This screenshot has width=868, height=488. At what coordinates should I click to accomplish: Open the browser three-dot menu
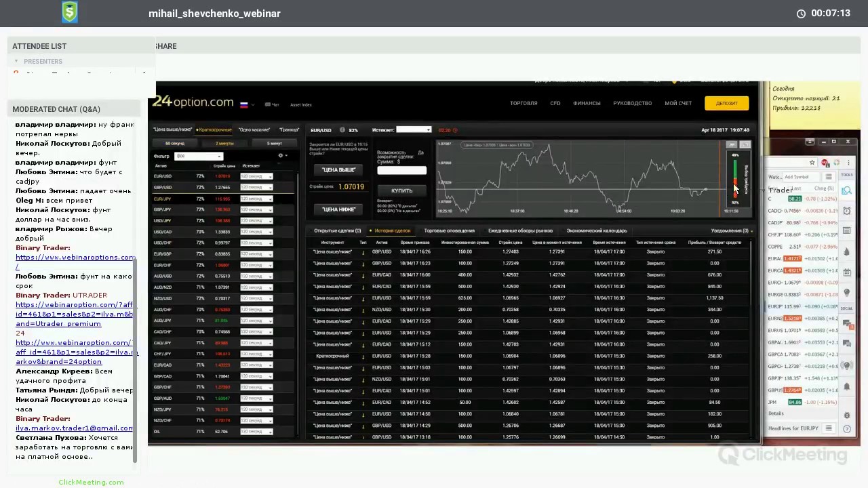click(848, 163)
